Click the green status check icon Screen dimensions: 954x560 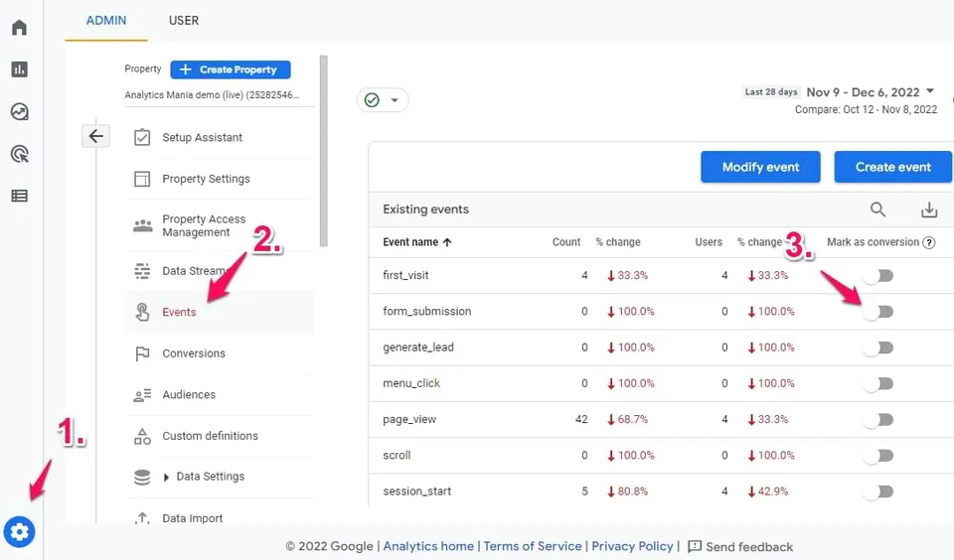[x=372, y=99]
